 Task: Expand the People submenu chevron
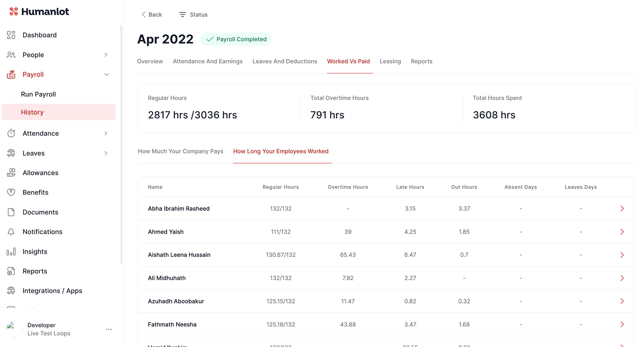pyautogui.click(x=106, y=55)
